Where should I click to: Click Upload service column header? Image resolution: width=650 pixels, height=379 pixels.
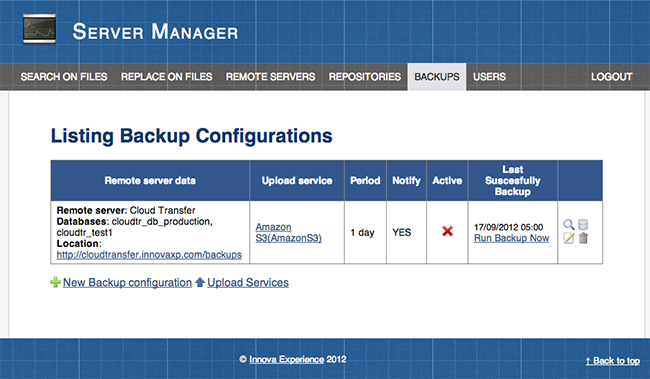point(297,180)
